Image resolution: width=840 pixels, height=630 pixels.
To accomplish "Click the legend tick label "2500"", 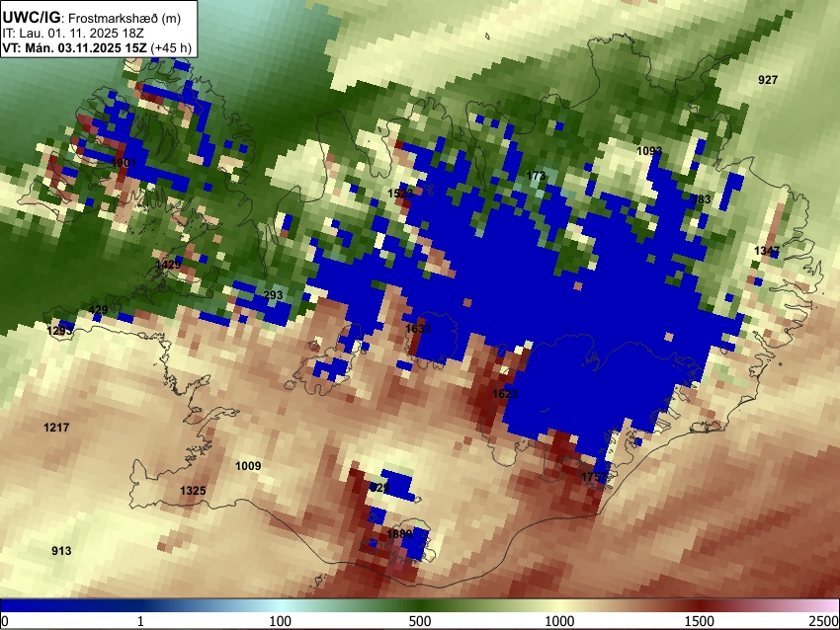I will [x=824, y=621].
